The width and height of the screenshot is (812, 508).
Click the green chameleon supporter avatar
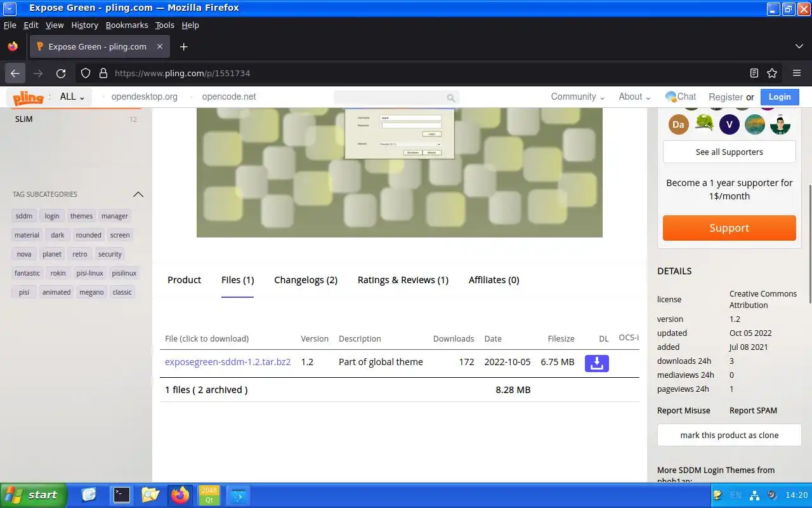[x=704, y=123]
